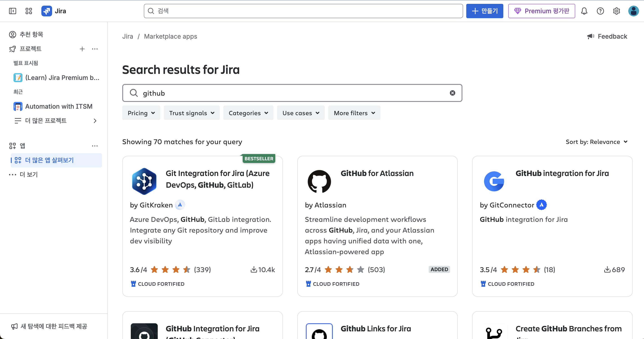This screenshot has height=339, width=644.
Task: Open the notifications bell
Action: tap(584, 11)
